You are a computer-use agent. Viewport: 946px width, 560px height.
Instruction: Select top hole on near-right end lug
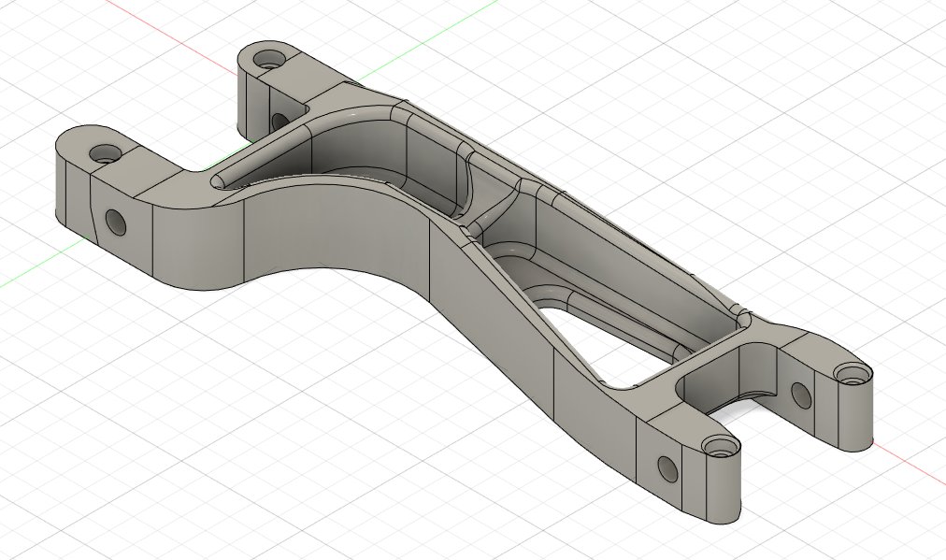721,448
